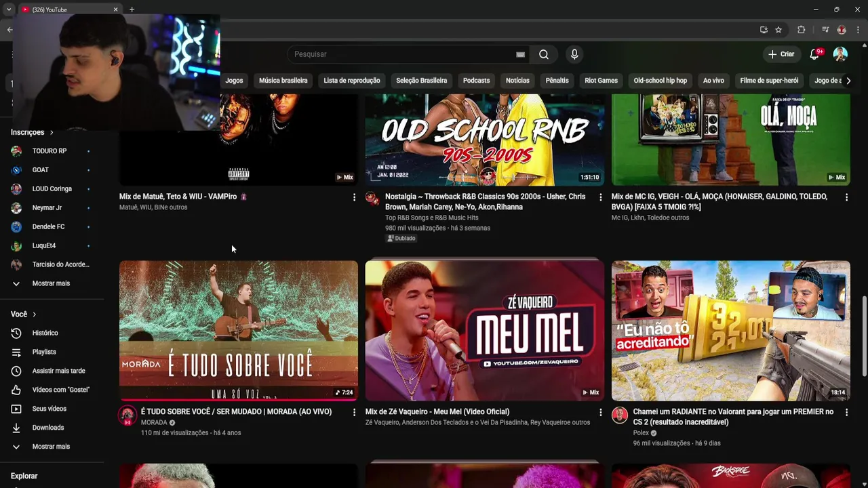
Task: Open options menu for Matuê VAMPiro mix
Action: point(354,197)
